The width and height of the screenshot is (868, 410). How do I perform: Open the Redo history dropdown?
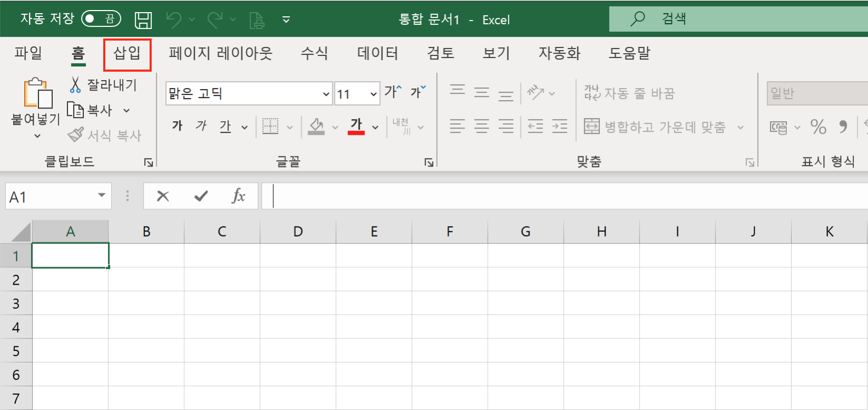coord(233,20)
